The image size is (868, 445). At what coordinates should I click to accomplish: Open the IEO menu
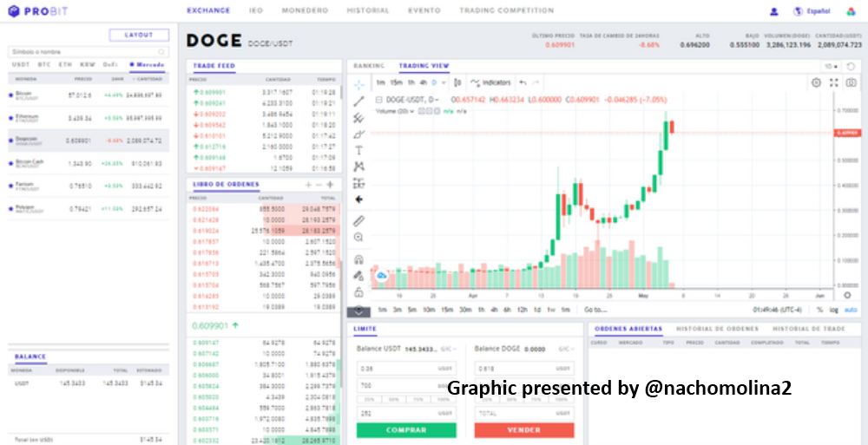coord(256,10)
